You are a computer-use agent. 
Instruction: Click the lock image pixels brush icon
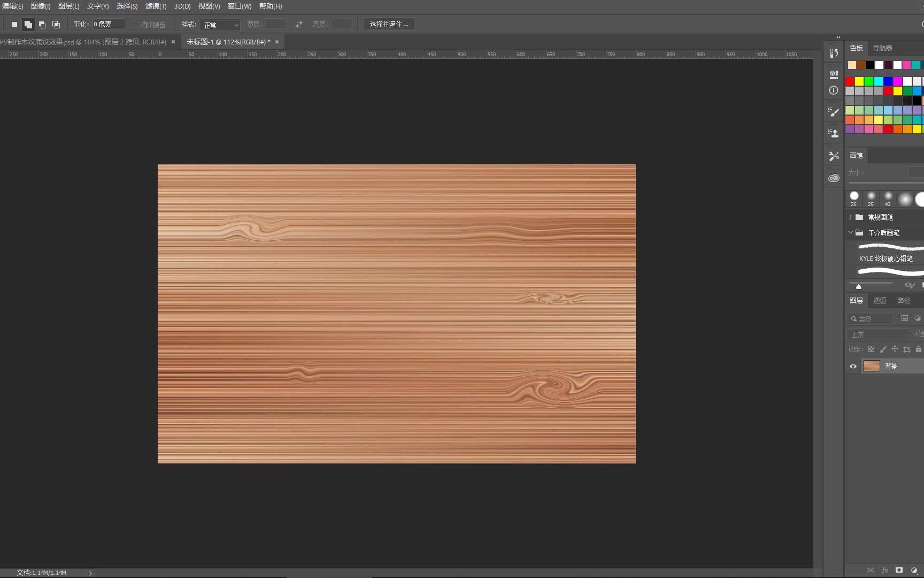point(883,349)
